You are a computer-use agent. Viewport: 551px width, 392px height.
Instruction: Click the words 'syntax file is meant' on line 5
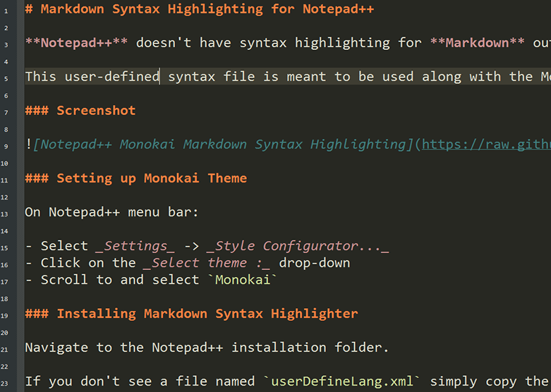(247, 77)
